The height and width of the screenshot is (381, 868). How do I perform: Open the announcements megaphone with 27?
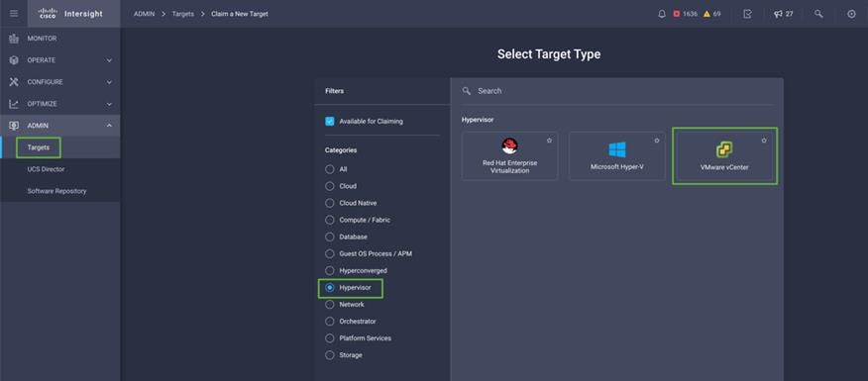click(784, 14)
